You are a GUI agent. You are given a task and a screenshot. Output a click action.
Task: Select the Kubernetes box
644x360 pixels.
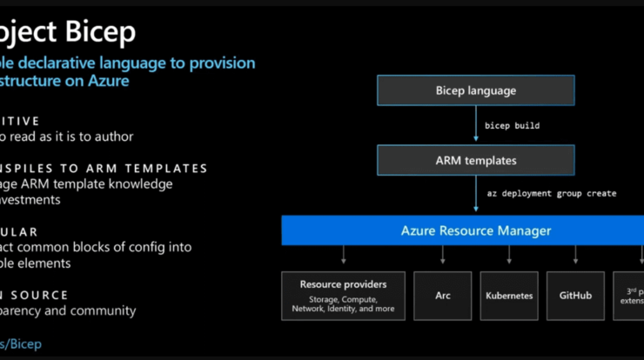[509, 296]
